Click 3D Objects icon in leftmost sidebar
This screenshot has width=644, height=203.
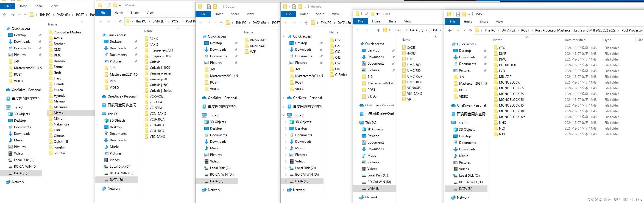(10, 114)
